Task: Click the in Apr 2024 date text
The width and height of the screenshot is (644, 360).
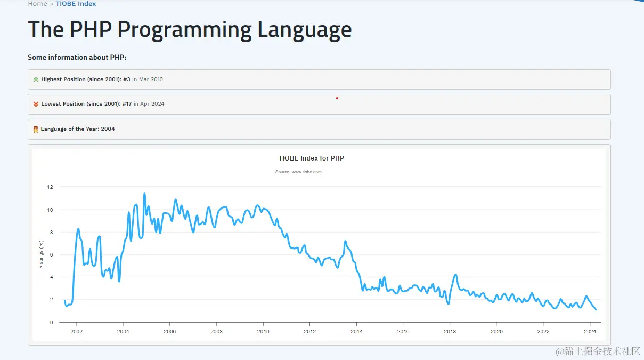Action: pyautogui.click(x=149, y=104)
